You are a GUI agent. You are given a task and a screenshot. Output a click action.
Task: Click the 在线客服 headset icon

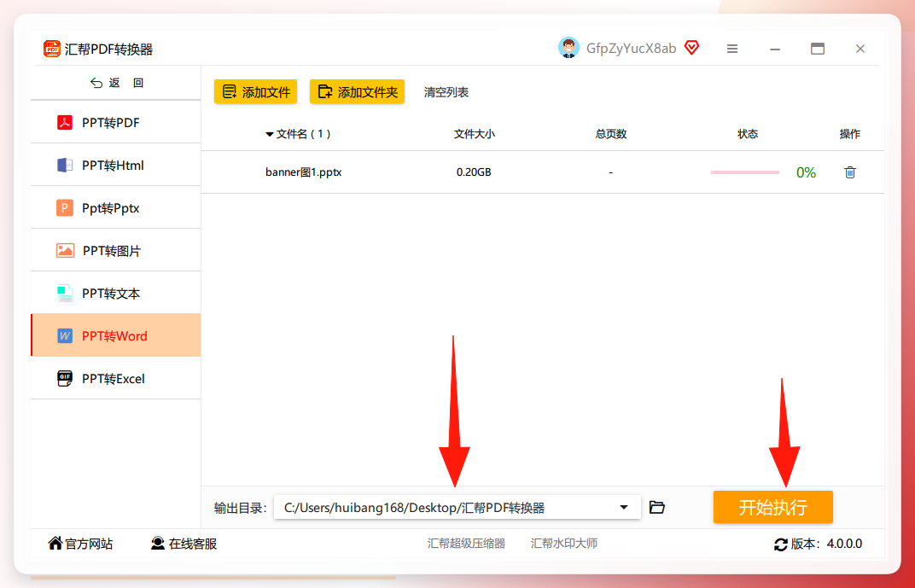point(158,544)
